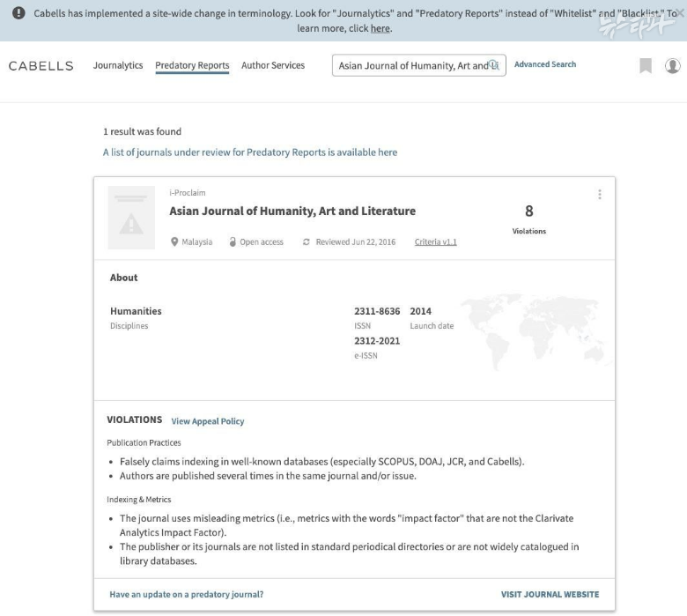687x616 pixels.
Task: Focus the journal search input field
Action: [x=419, y=65]
